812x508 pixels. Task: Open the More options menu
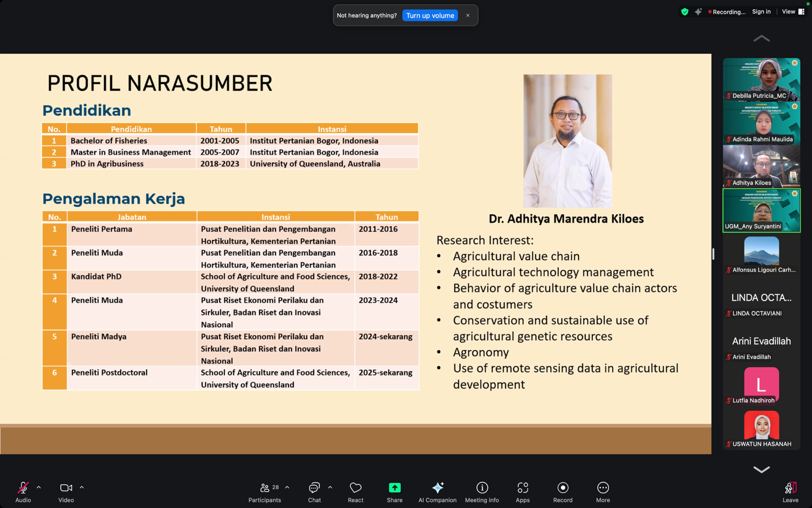point(602,491)
